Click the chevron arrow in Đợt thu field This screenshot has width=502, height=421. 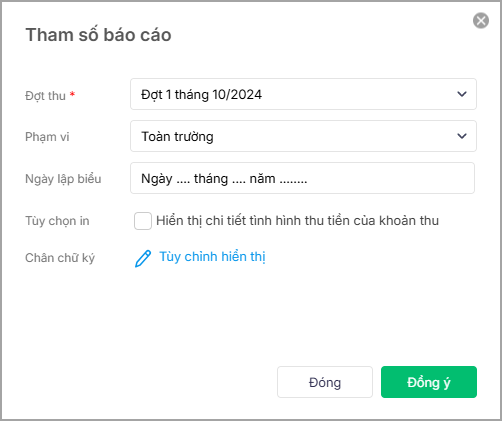(x=462, y=94)
